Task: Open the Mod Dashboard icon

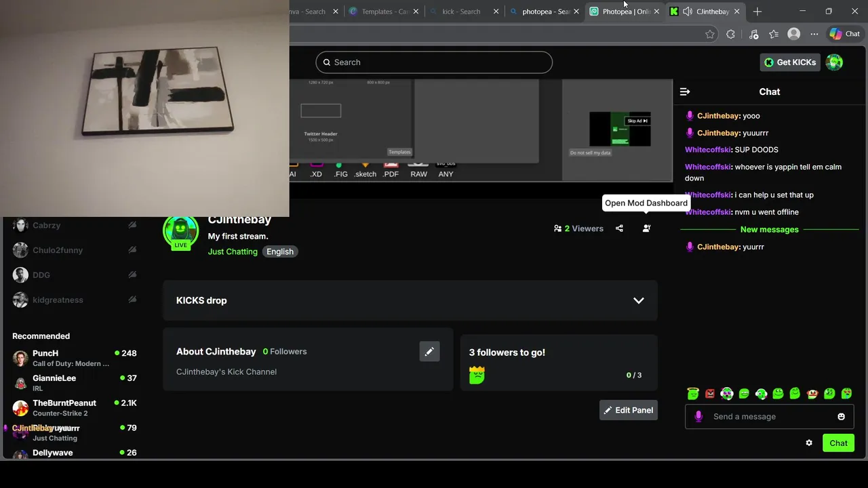Action: click(x=646, y=228)
